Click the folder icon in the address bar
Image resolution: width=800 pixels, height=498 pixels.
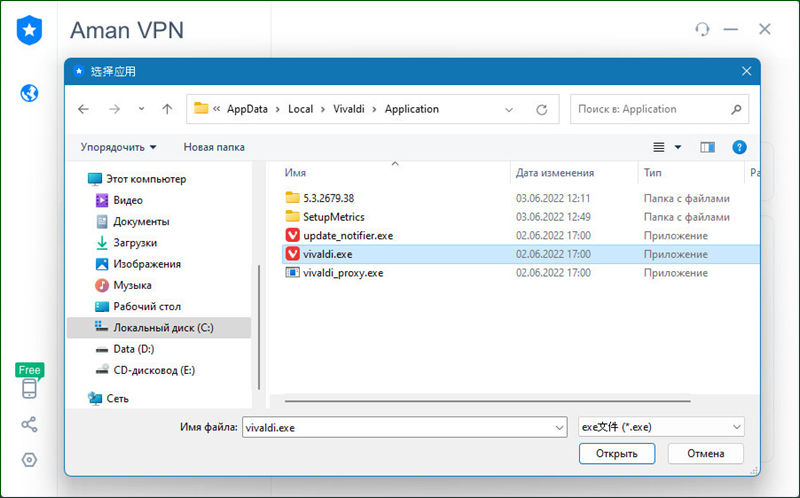[x=201, y=108]
